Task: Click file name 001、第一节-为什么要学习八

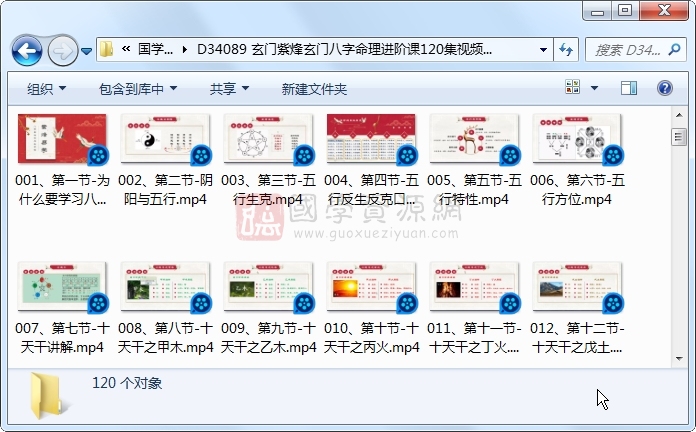Action: [x=62, y=190]
